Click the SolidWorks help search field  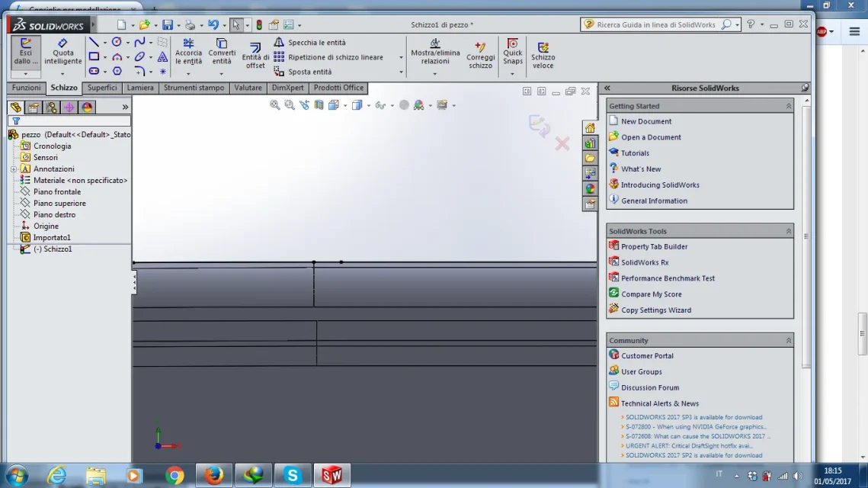coord(658,24)
